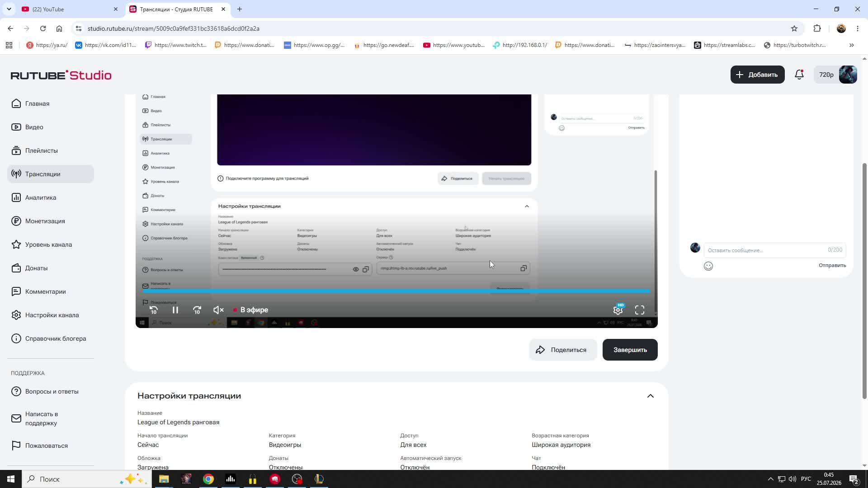Unmute the player sound
Image resolution: width=868 pixels, height=488 pixels.
(x=218, y=310)
